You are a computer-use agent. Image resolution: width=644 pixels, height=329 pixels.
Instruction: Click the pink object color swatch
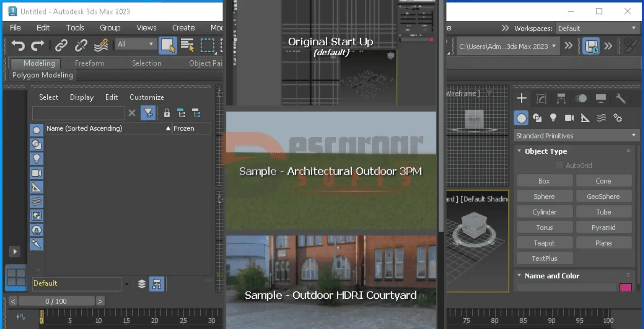point(625,288)
